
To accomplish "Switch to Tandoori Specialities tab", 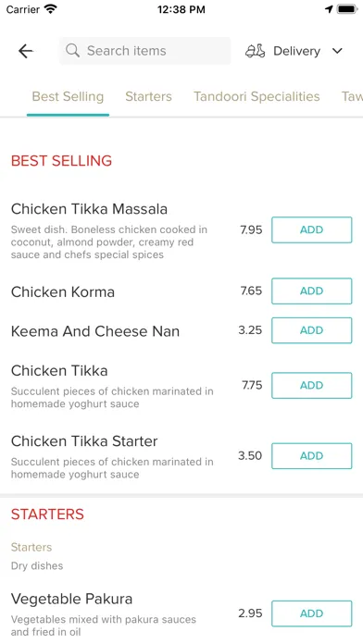I will pos(257,96).
